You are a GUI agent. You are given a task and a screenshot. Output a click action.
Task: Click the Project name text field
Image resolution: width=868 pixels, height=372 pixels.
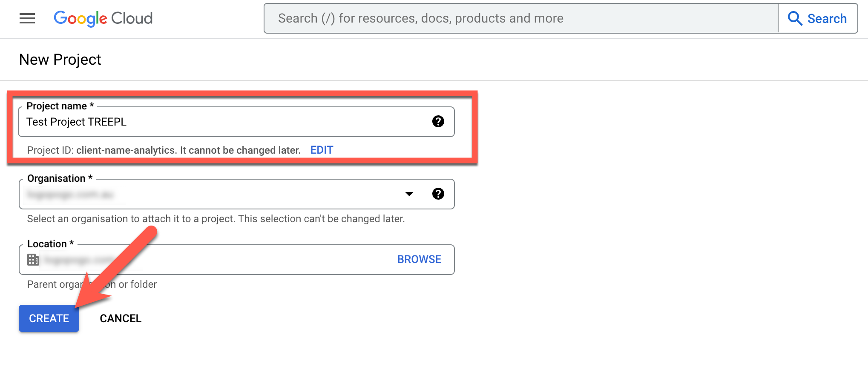click(x=221, y=122)
